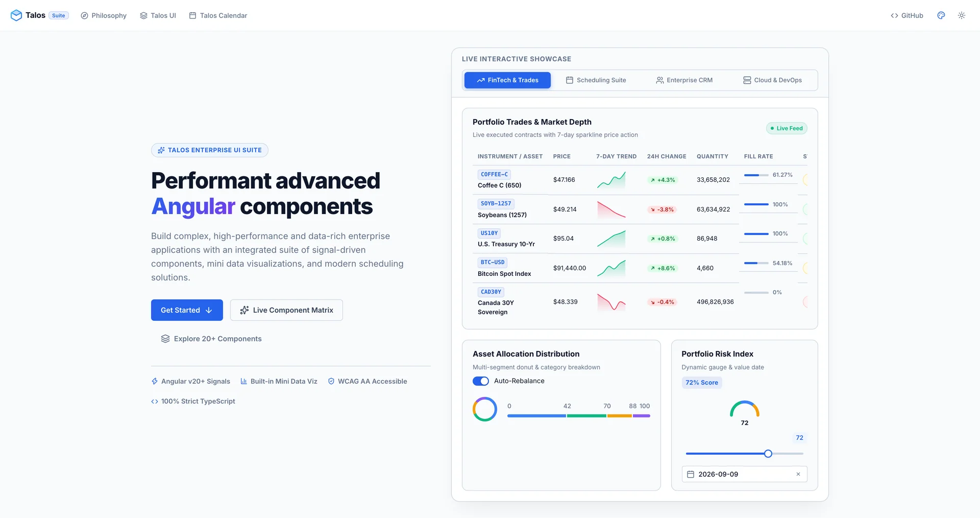Turn off the Auto-Rebalance switch
980x518 pixels.
click(x=481, y=381)
